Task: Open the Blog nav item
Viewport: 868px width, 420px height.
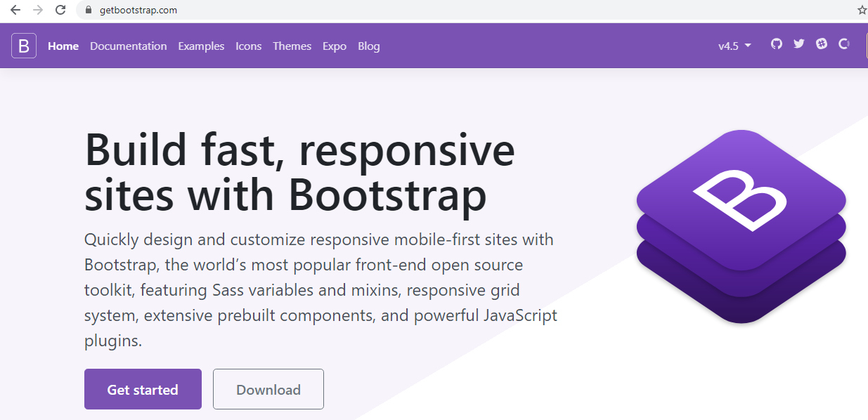Action: [369, 46]
